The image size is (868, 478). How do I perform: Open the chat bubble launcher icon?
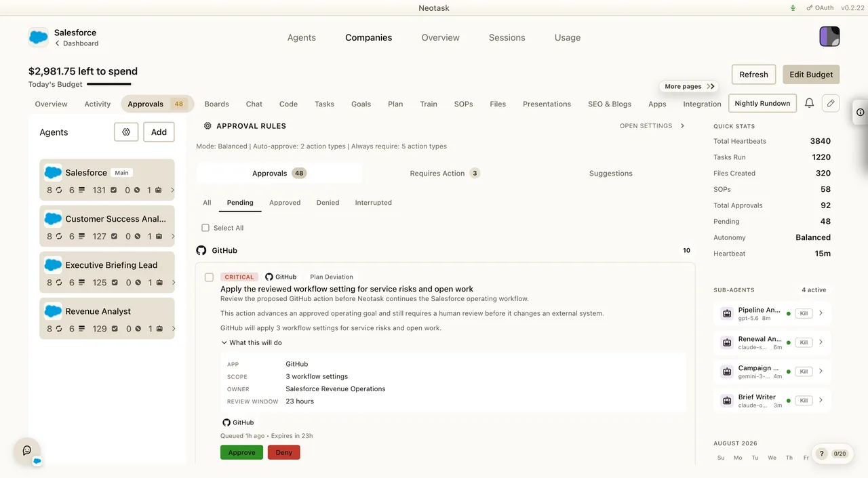27,450
